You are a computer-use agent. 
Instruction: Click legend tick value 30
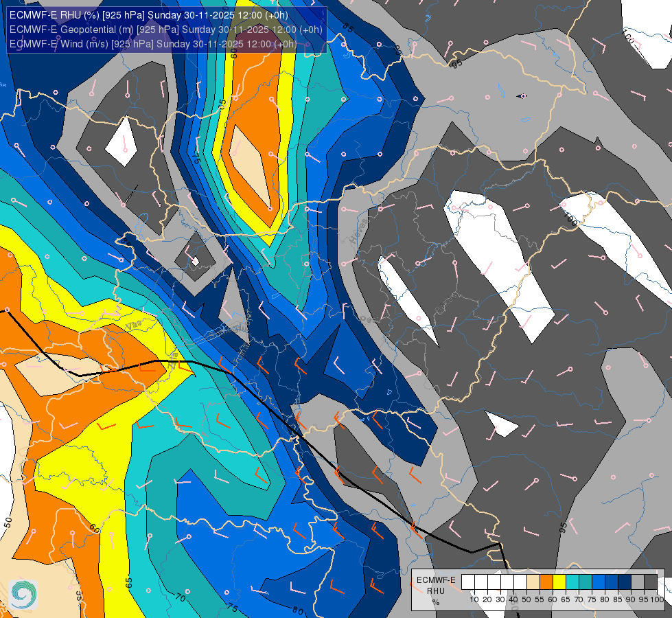coord(500,599)
